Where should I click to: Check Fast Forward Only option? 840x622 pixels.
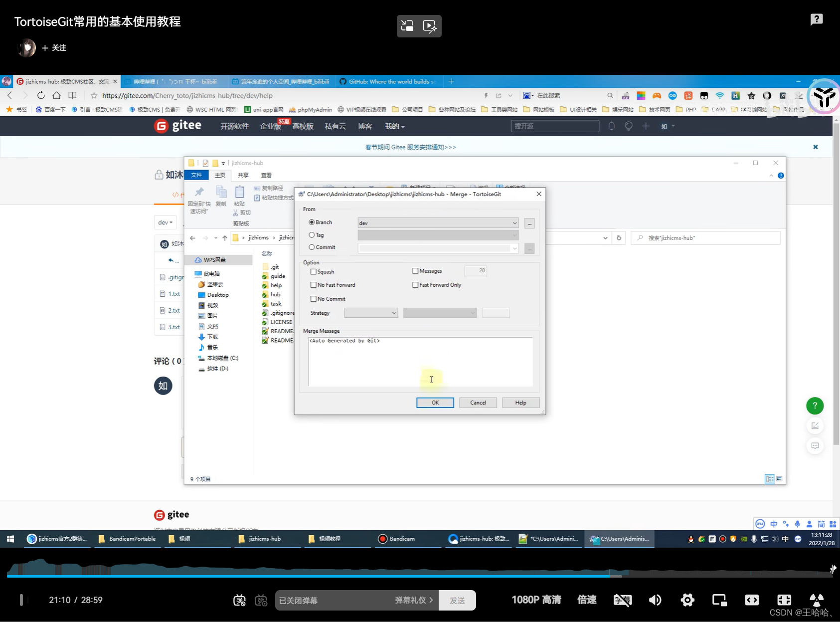pos(415,285)
